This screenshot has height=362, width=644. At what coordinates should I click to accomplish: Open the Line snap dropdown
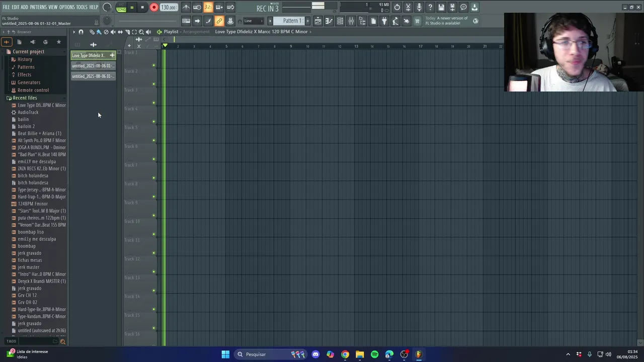(x=254, y=21)
